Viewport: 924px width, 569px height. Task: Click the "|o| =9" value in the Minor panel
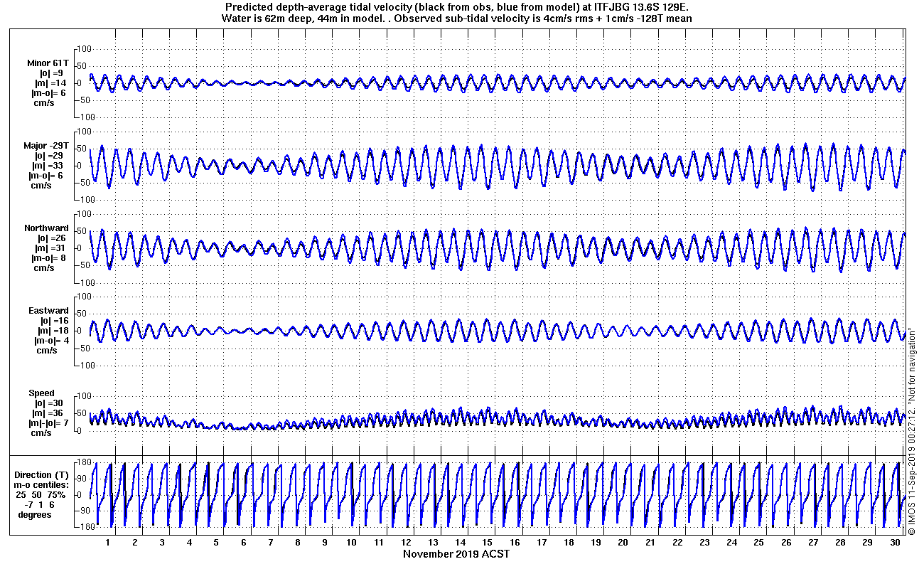pos(51,73)
